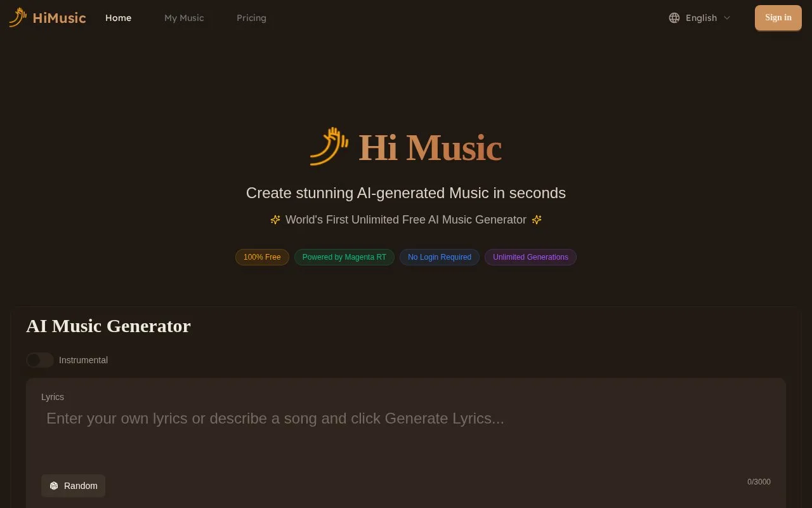Click the Powered by Magenta RT badge
This screenshot has height=508, width=812.
click(344, 257)
